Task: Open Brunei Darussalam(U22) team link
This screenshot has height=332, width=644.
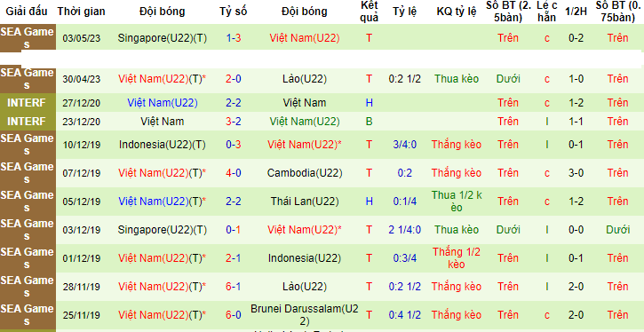Action: click(305, 315)
